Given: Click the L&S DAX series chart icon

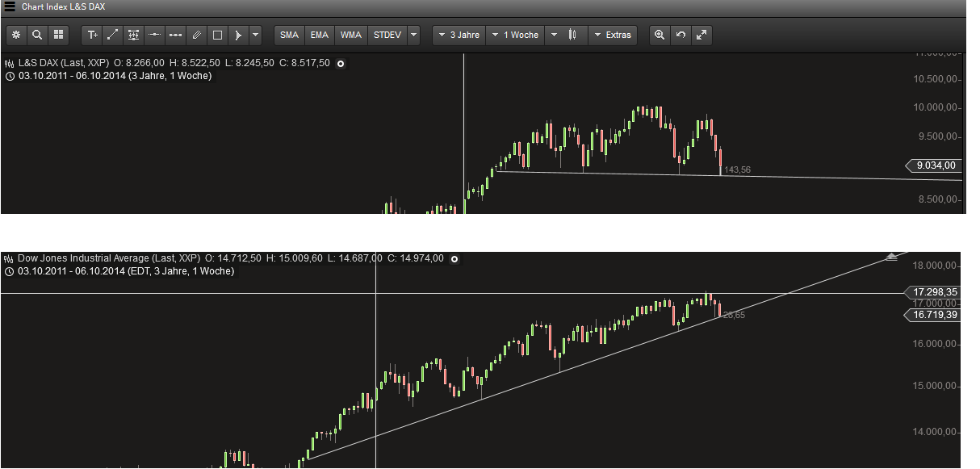Looking at the screenshot, I should pyautogui.click(x=10, y=63).
